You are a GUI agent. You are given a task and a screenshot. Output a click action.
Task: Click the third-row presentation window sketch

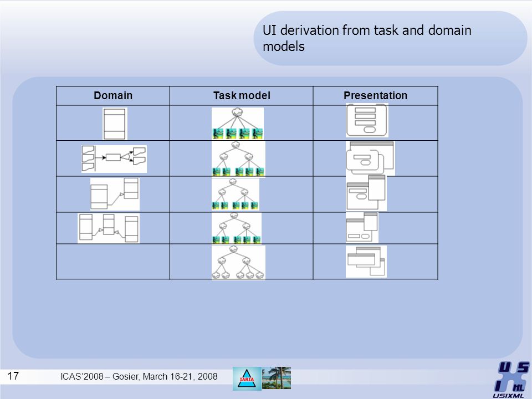(366, 193)
